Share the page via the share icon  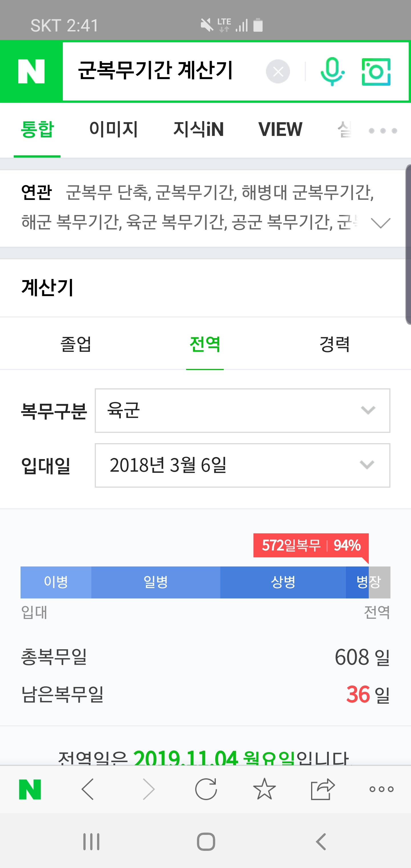tap(323, 789)
